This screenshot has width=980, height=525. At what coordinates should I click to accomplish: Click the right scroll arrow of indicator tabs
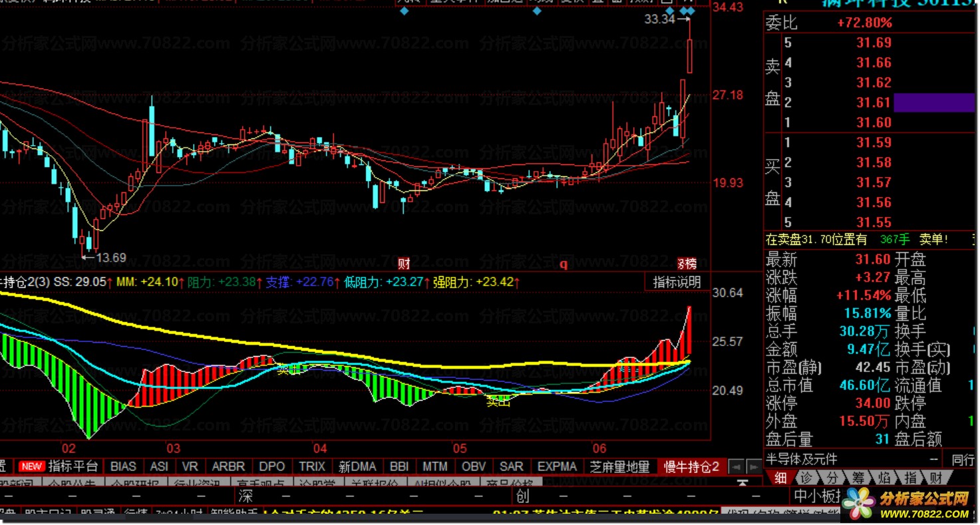(x=753, y=467)
